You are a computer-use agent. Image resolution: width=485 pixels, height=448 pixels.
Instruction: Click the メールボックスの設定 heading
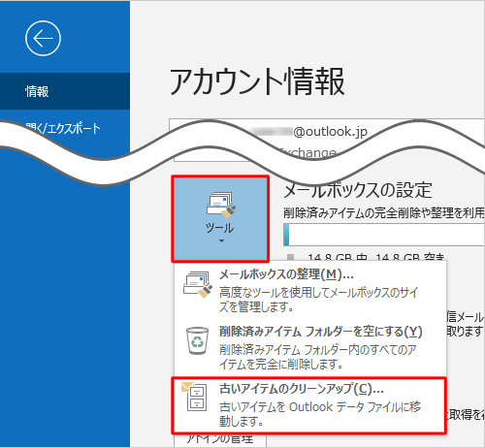(358, 190)
